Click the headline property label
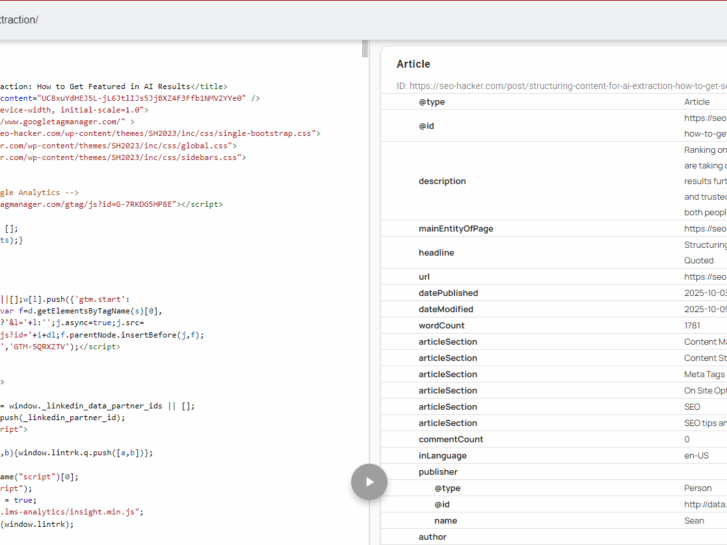The height and width of the screenshot is (545, 727). coord(438,253)
